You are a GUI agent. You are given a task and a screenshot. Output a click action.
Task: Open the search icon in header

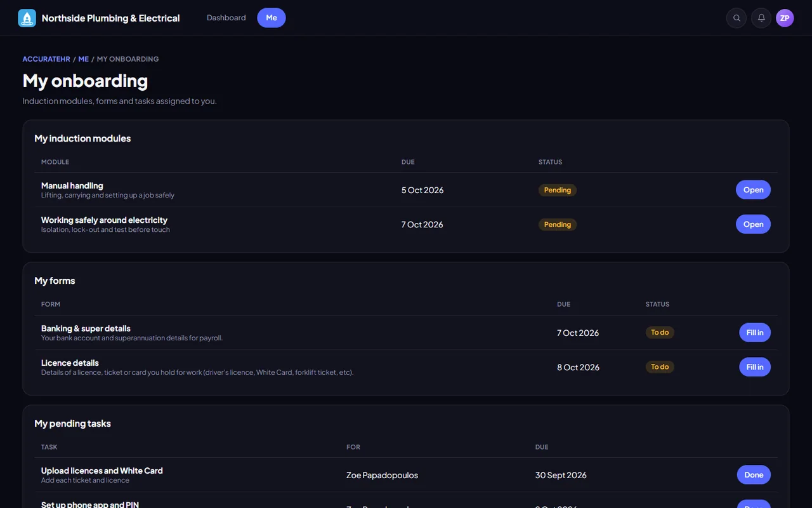click(737, 18)
